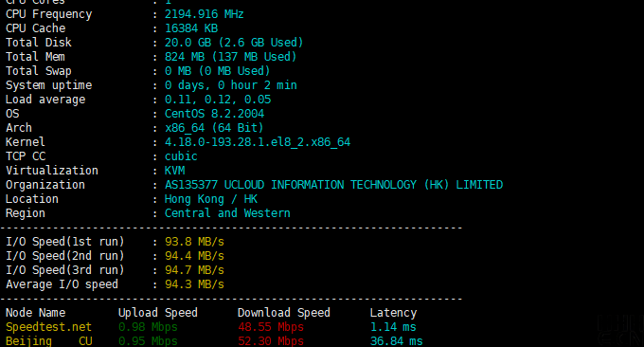Click the Total Swap label
This screenshot has width=644, height=347.
(39, 71)
